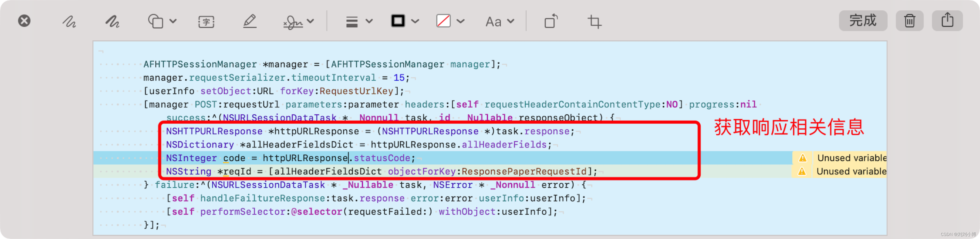Expand the border color dropdown arrow
The width and height of the screenshot is (980, 239).
(415, 21)
